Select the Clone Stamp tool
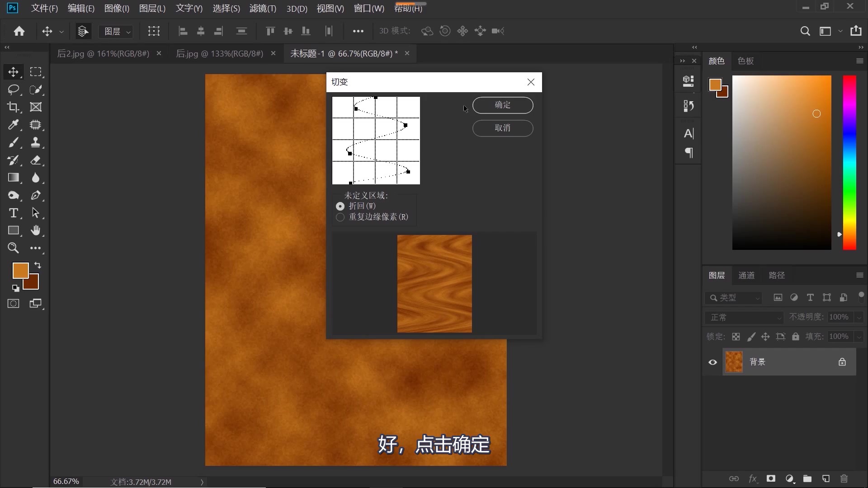This screenshot has width=868, height=488. pyautogui.click(x=36, y=142)
